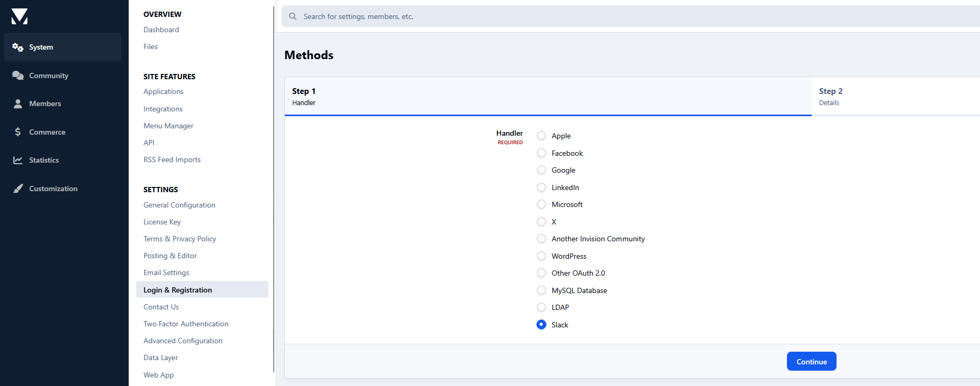Select the Facebook handler radio button
This screenshot has width=980, height=386.
[541, 153]
